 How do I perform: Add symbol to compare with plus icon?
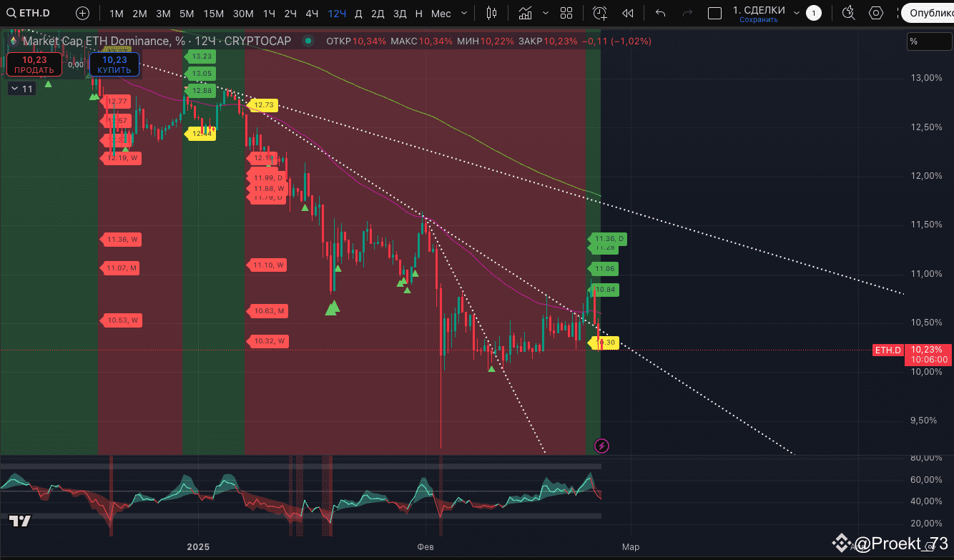[83, 13]
